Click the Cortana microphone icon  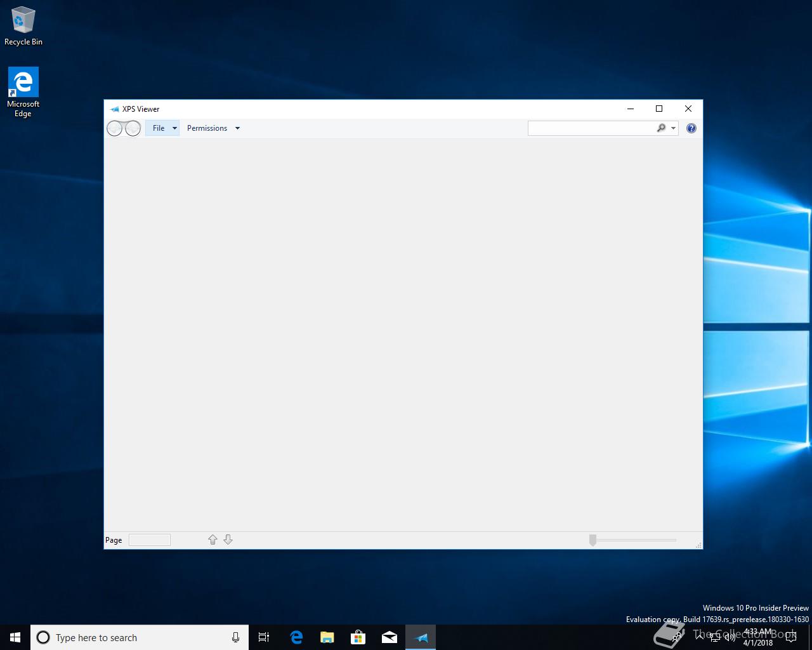coord(235,637)
